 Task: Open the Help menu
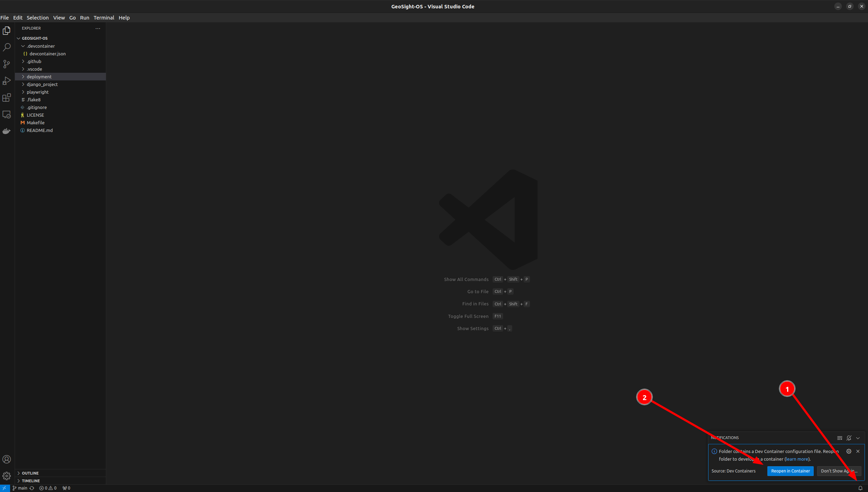pyautogui.click(x=124, y=18)
